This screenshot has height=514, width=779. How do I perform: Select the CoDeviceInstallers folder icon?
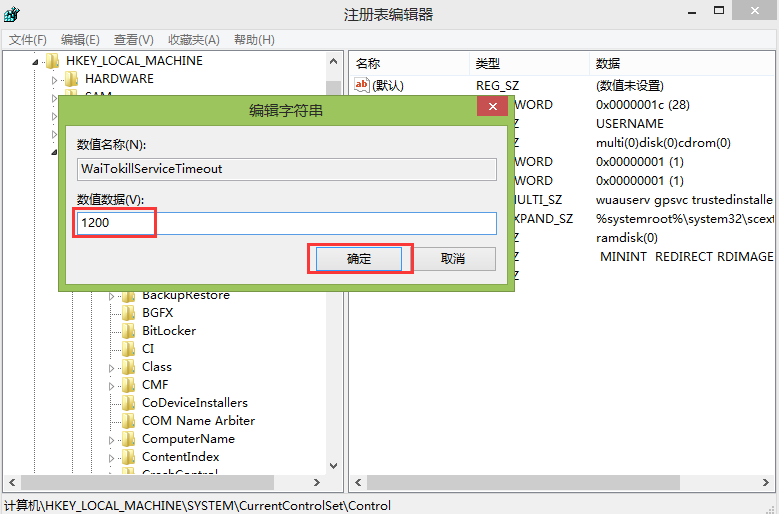click(128, 403)
